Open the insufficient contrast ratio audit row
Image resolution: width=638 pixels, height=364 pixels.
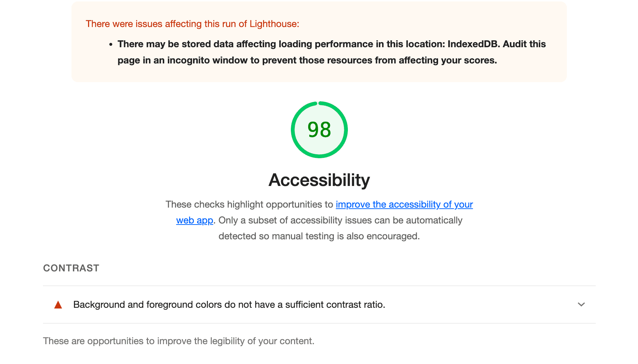click(229, 305)
